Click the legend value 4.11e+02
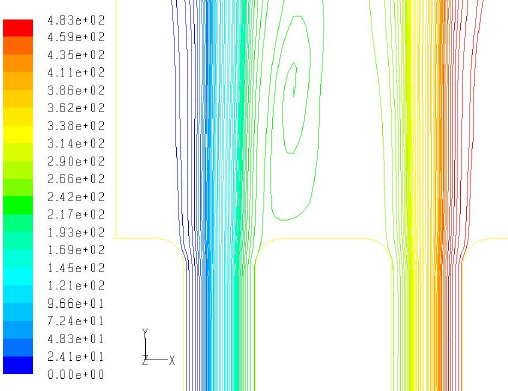This screenshot has height=391, width=508. click(76, 72)
